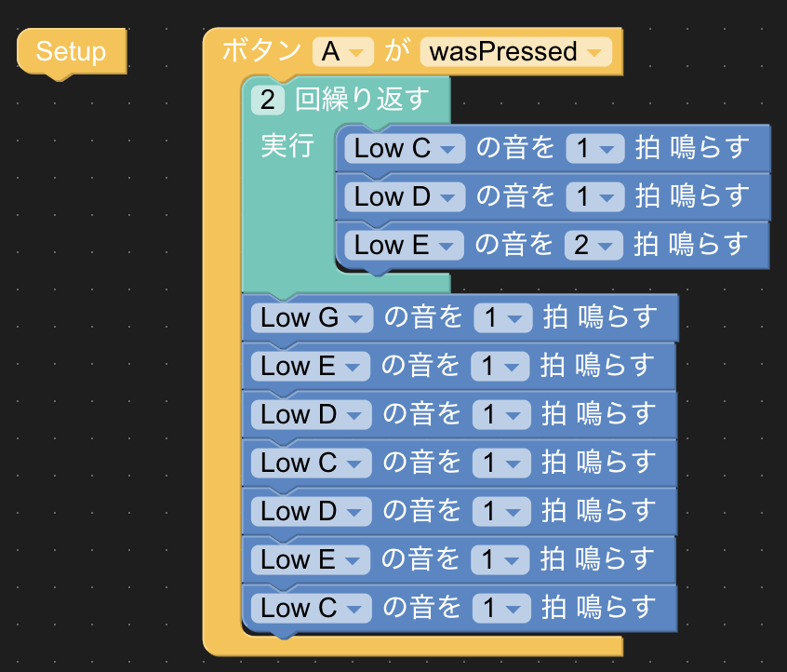Open note dropdown of Low D block inside loop
Image resolution: width=787 pixels, height=672 pixels.
point(405,197)
